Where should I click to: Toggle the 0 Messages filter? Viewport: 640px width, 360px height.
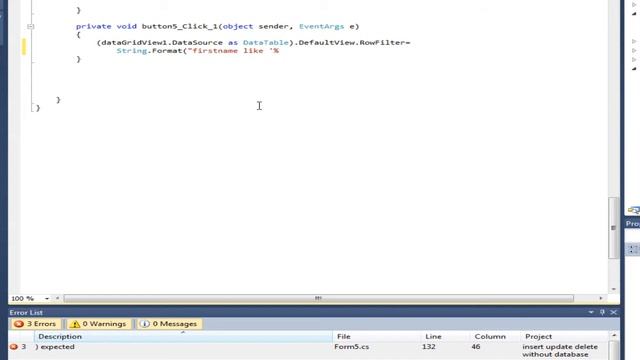coord(169,324)
